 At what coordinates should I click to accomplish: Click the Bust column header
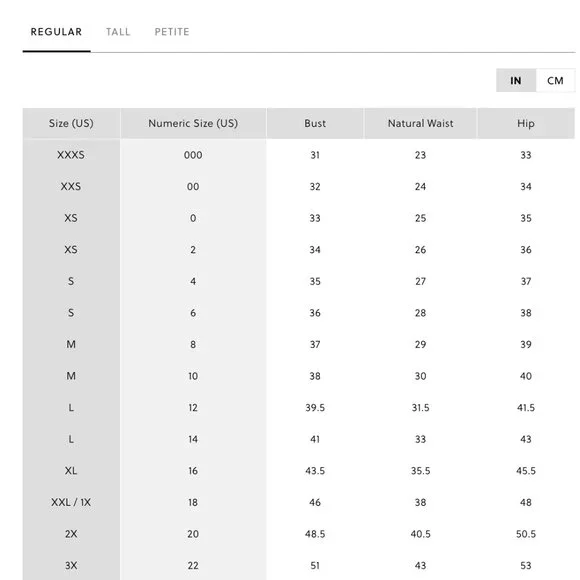tap(315, 123)
